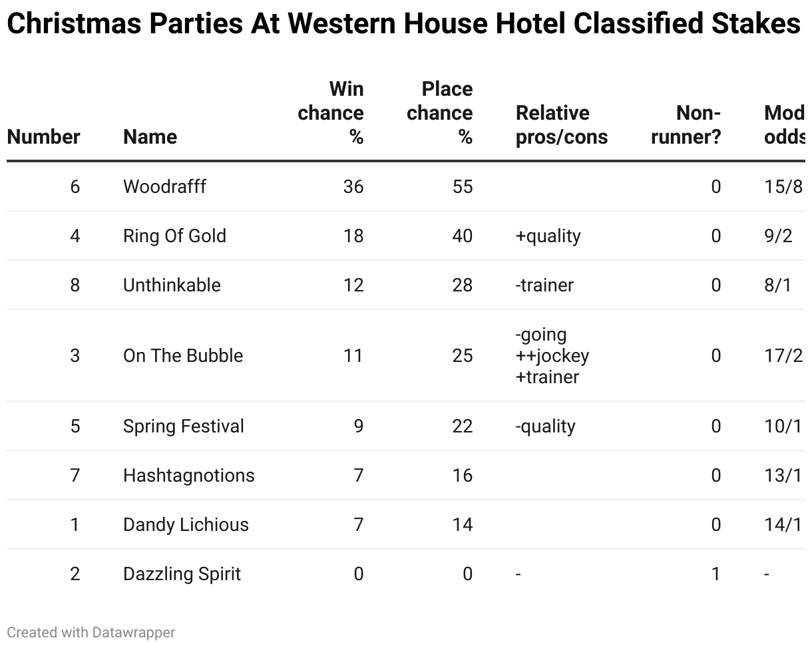Select Dandy Lichious in the Name column
The image size is (812, 648).
[x=186, y=524]
